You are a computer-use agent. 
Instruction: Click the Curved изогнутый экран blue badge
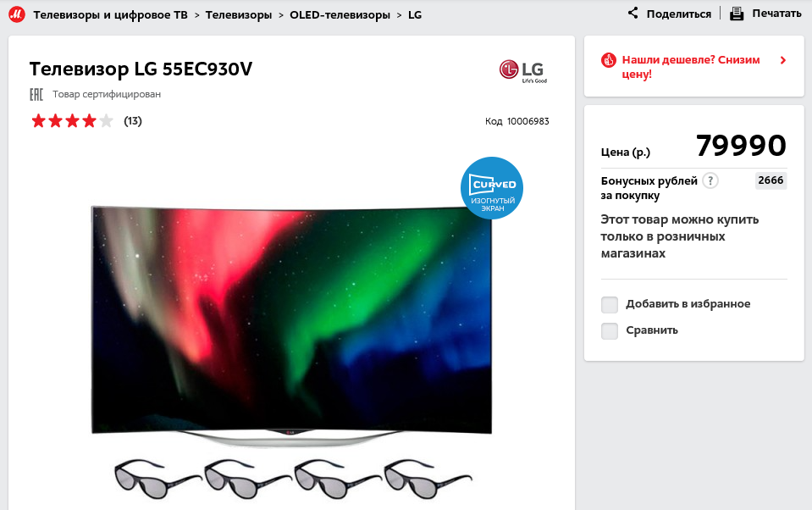tap(491, 188)
